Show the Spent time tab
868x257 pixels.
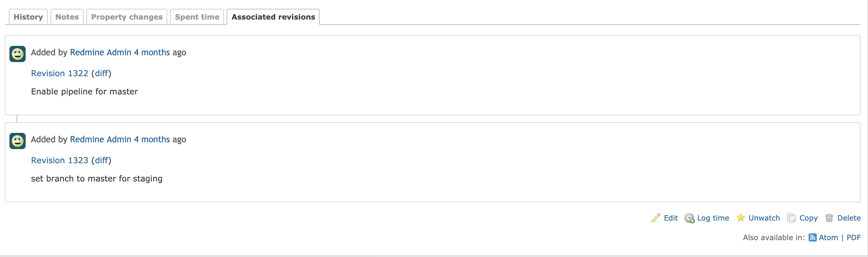197,17
